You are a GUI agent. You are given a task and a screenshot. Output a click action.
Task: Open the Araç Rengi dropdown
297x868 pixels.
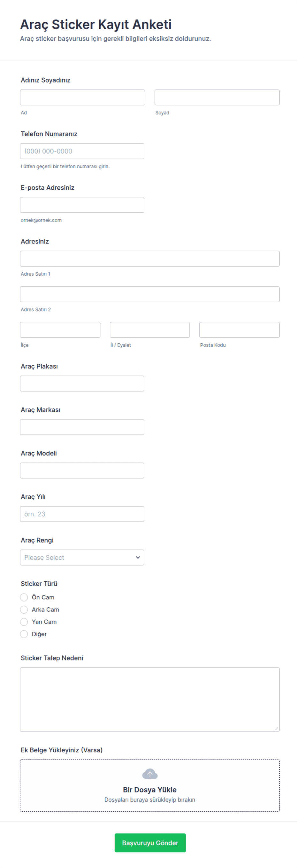click(82, 558)
